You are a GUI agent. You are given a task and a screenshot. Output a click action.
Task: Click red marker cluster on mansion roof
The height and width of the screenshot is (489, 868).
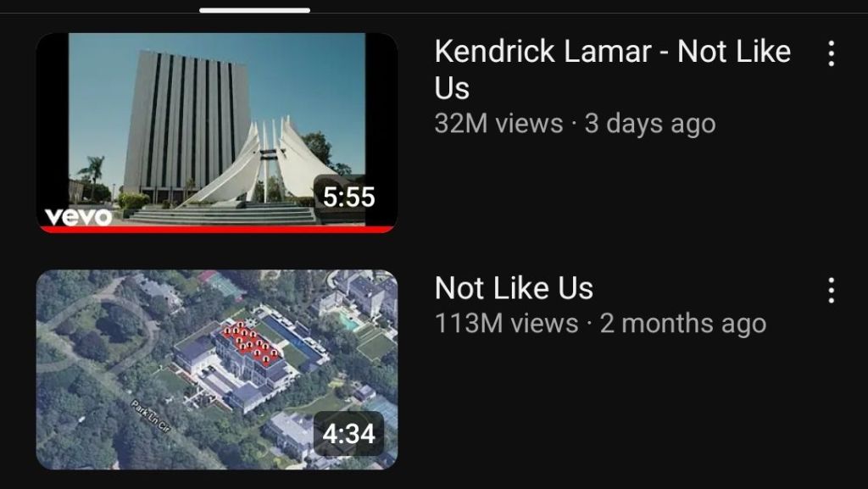tap(251, 345)
